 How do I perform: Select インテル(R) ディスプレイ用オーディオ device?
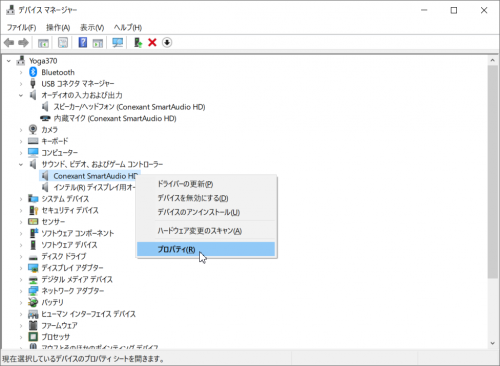(x=94, y=187)
